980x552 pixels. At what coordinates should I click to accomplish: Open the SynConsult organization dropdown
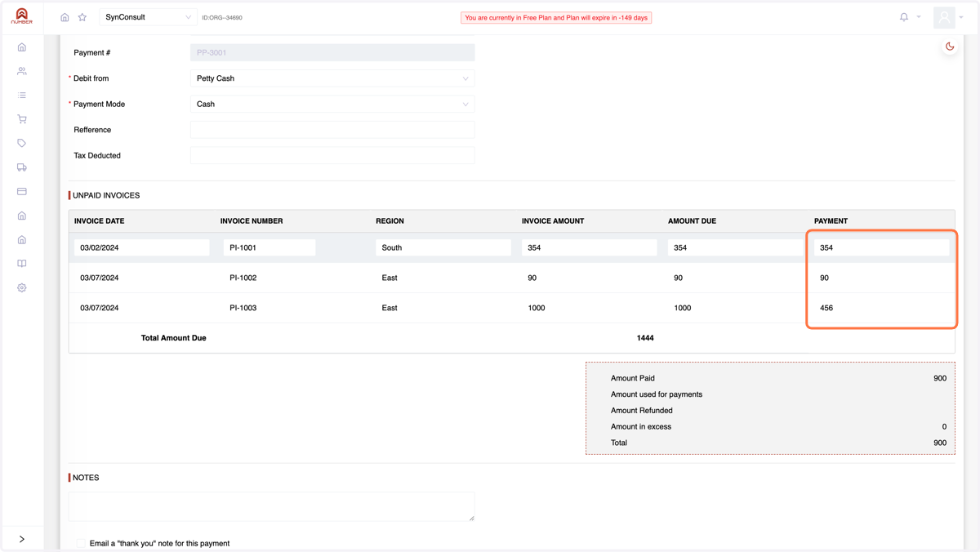[x=148, y=17]
